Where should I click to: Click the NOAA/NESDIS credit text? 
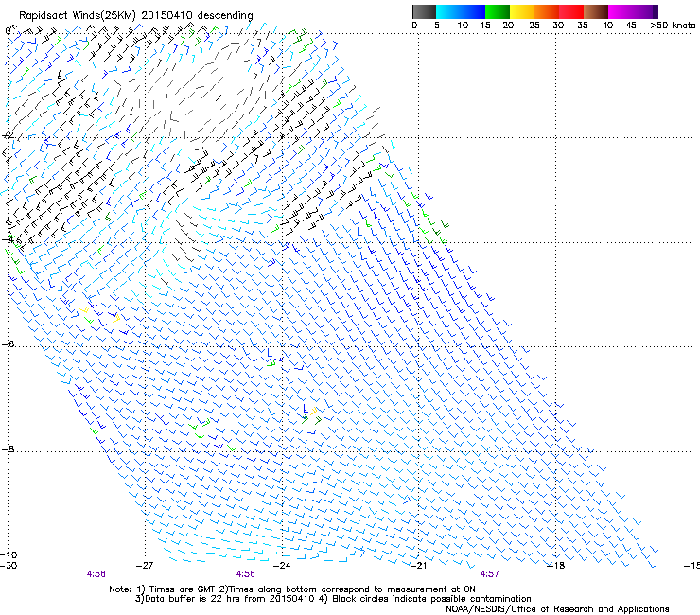coord(557,609)
